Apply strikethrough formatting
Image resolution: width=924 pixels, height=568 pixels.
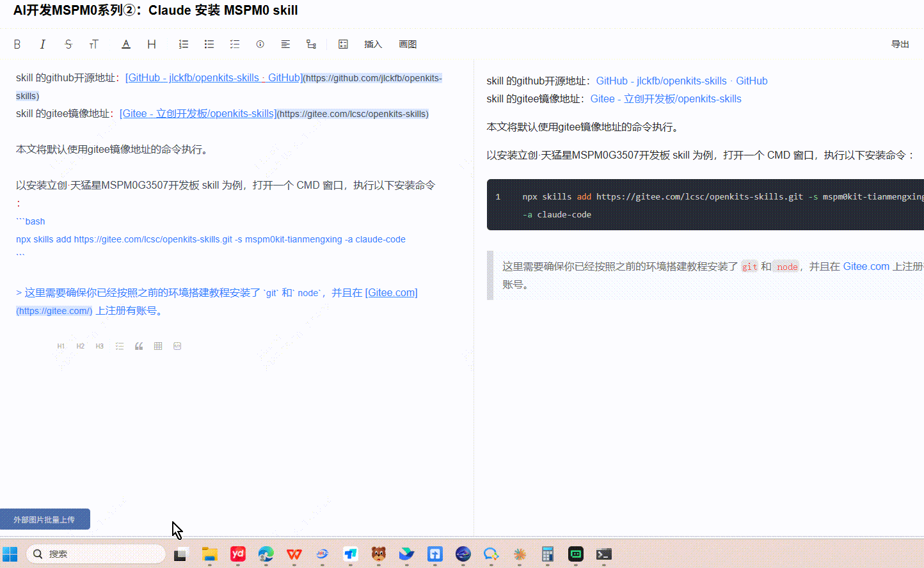(x=68, y=44)
